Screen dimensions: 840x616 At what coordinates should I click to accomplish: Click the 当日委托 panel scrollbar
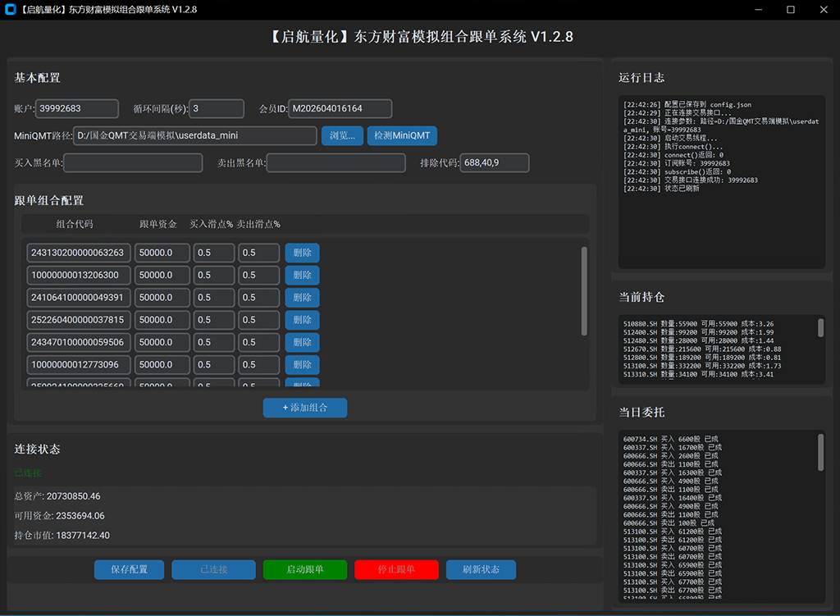(820, 453)
